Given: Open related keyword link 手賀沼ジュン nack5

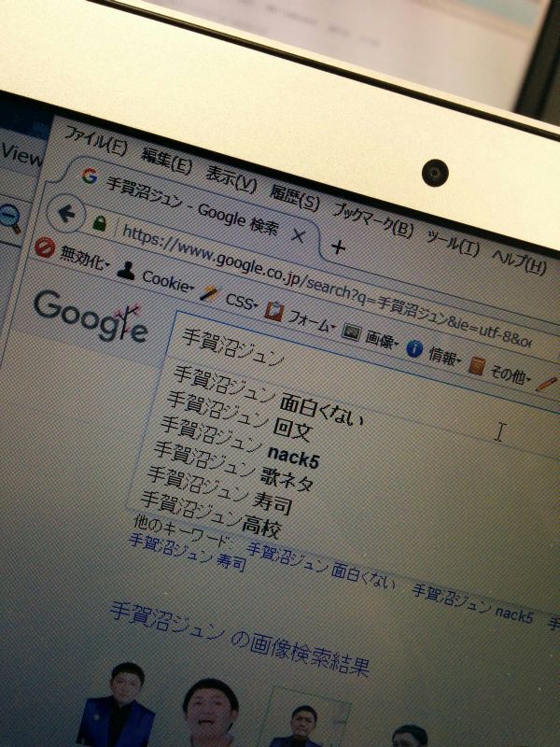Looking at the screenshot, I should pos(472,604).
